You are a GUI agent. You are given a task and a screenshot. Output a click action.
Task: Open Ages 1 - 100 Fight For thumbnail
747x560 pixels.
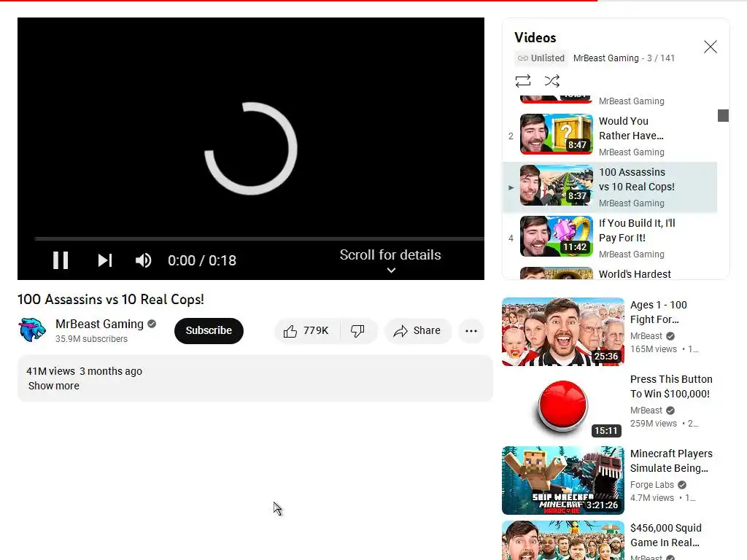(x=562, y=332)
